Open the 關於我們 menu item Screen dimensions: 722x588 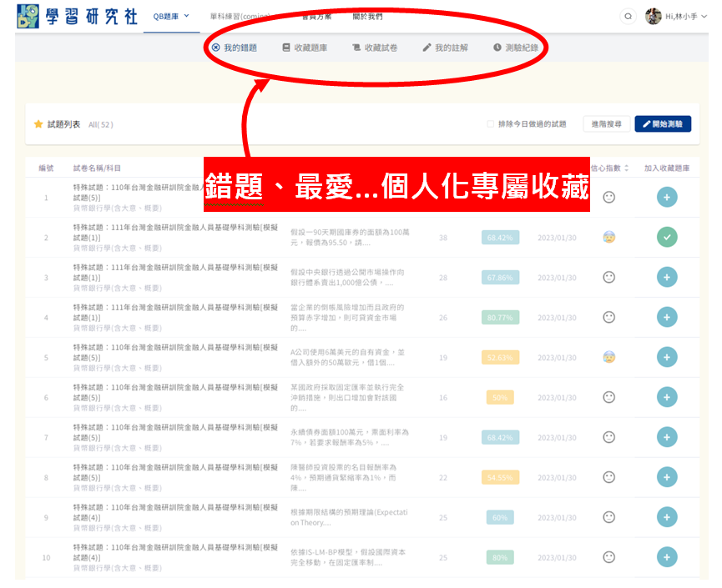(x=367, y=17)
